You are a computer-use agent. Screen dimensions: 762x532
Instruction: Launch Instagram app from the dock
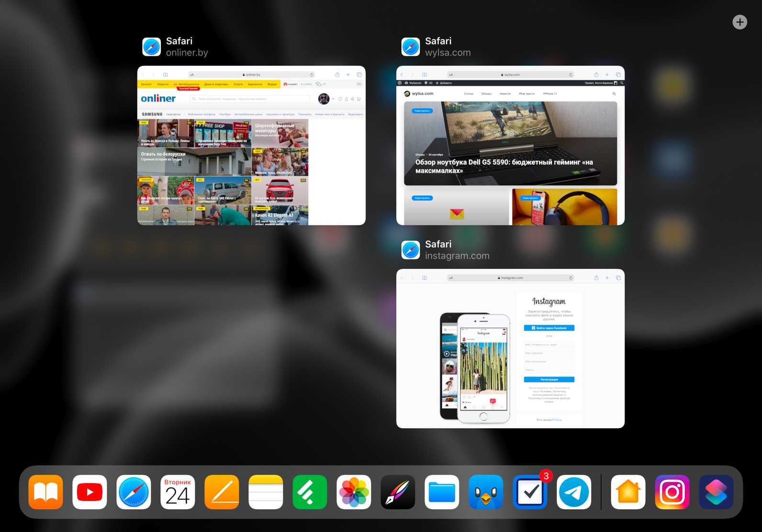pyautogui.click(x=672, y=492)
